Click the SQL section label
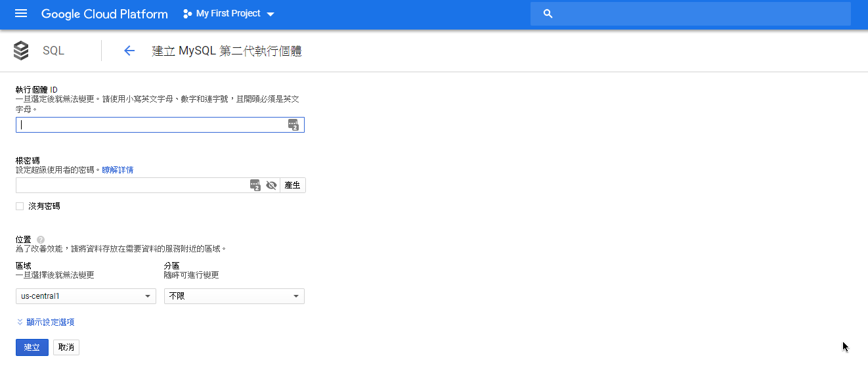This screenshot has width=868, height=377. (x=53, y=51)
